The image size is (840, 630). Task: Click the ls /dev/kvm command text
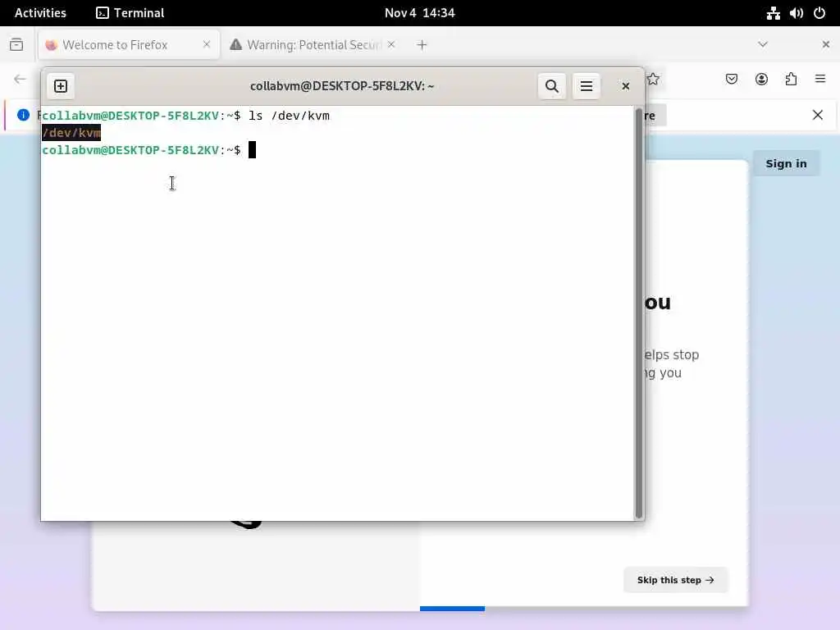coord(289,116)
